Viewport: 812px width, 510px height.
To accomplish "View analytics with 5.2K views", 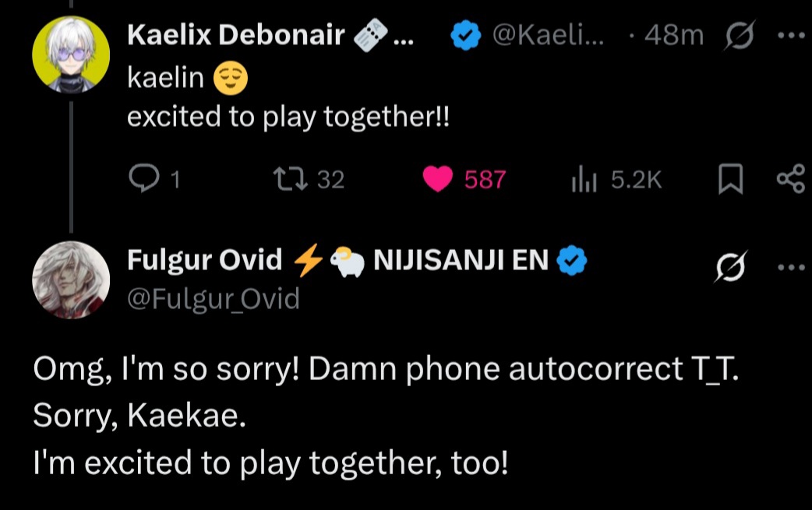I will pos(584,179).
